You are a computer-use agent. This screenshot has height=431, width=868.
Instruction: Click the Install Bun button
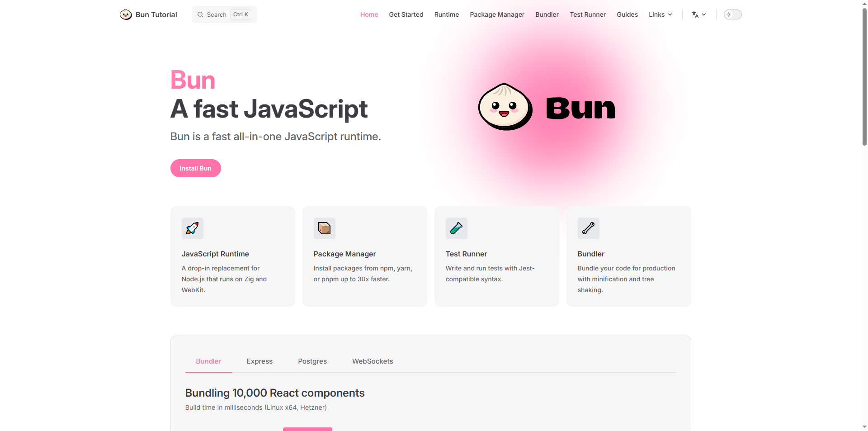pyautogui.click(x=195, y=168)
